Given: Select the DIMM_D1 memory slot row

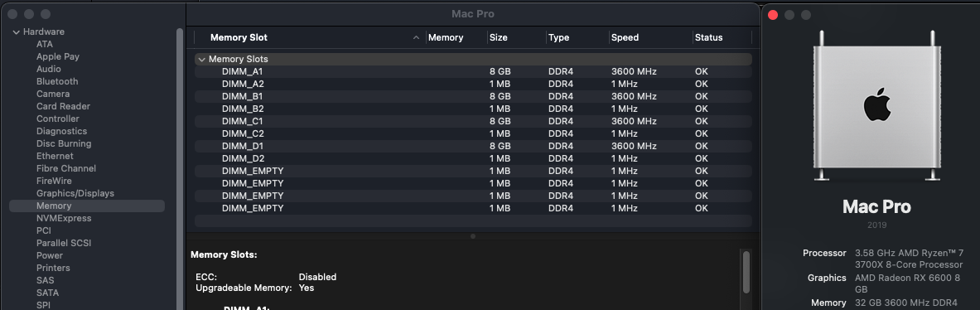Looking at the screenshot, I should [473, 146].
